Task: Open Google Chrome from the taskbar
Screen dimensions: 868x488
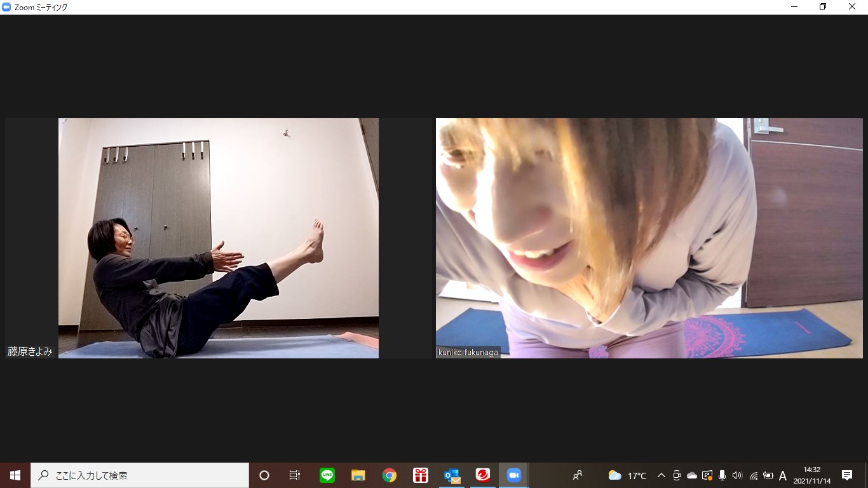Action: [390, 475]
